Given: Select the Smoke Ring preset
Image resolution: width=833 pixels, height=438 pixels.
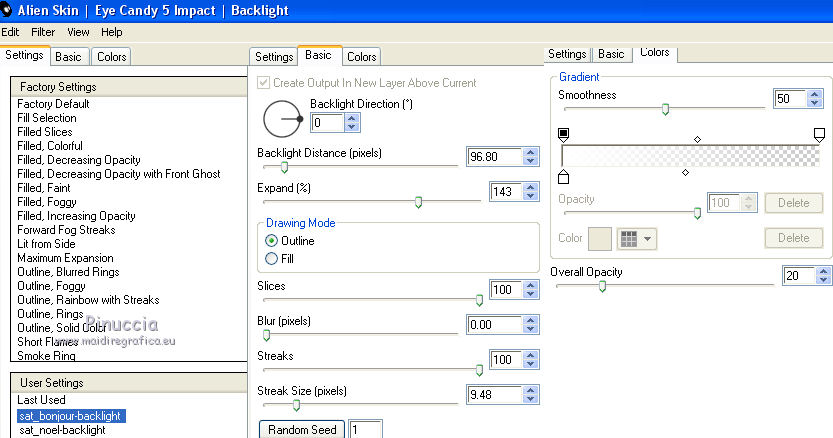Looking at the screenshot, I should (46, 356).
